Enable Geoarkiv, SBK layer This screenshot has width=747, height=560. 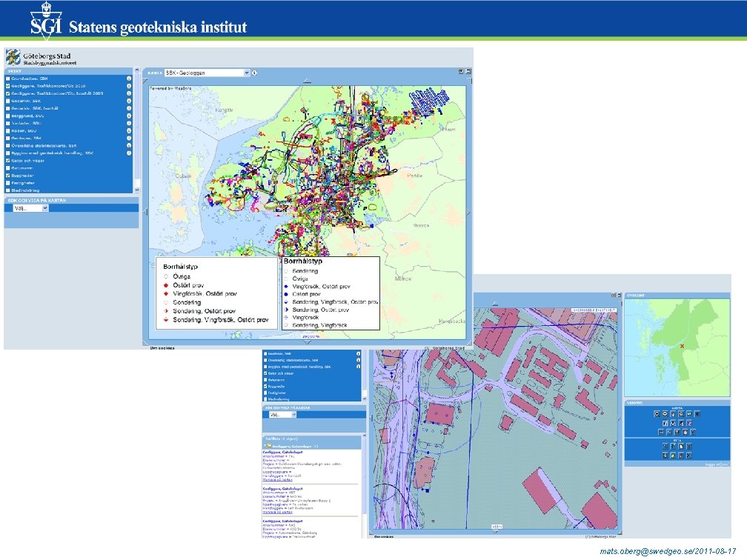click(8, 101)
